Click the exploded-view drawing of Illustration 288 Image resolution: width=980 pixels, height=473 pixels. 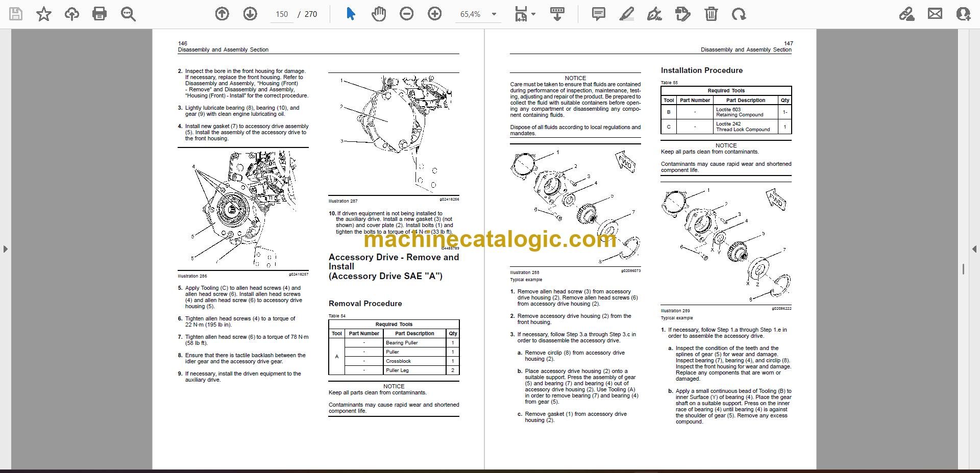point(575,206)
